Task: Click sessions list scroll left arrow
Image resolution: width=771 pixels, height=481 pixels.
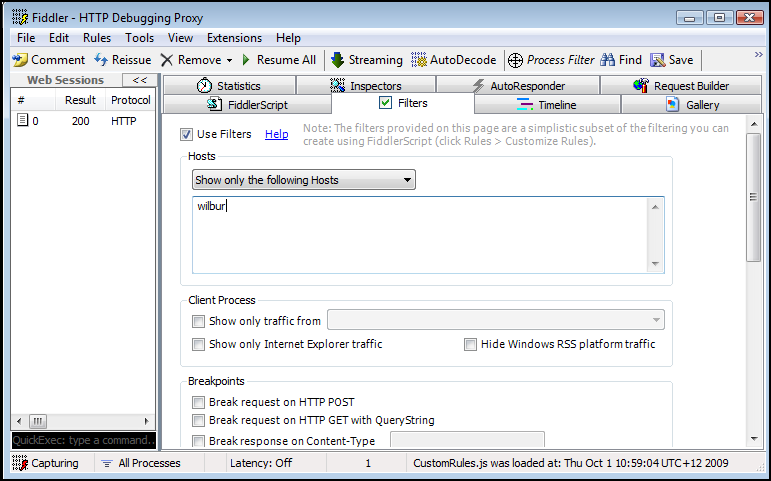Action: 19,421
